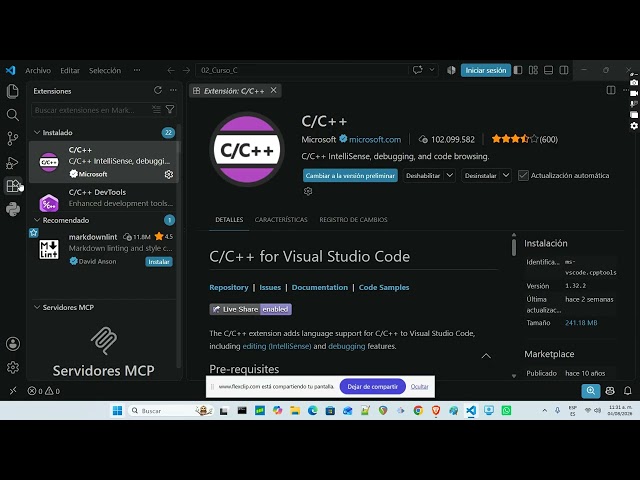Viewport: 640px width, 480px height.
Task: Open the Run and Debug view
Action: 13,162
